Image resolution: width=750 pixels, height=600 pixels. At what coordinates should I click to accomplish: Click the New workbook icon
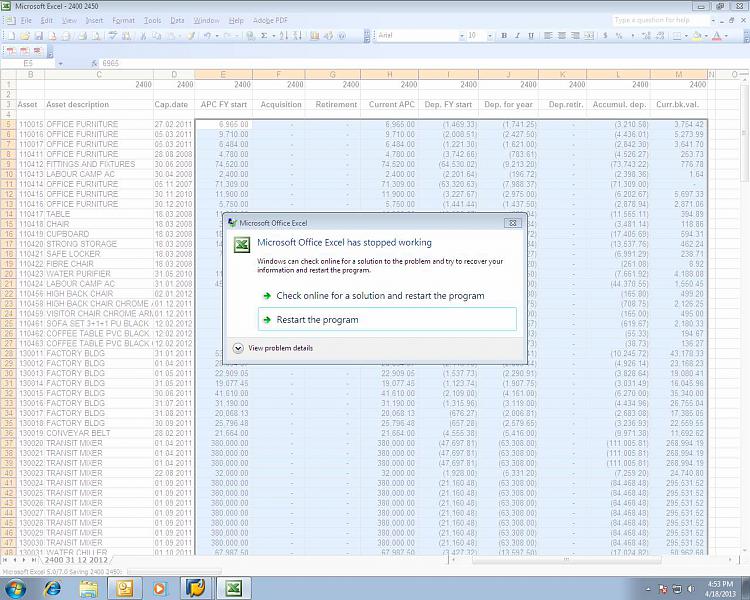pos(11,36)
